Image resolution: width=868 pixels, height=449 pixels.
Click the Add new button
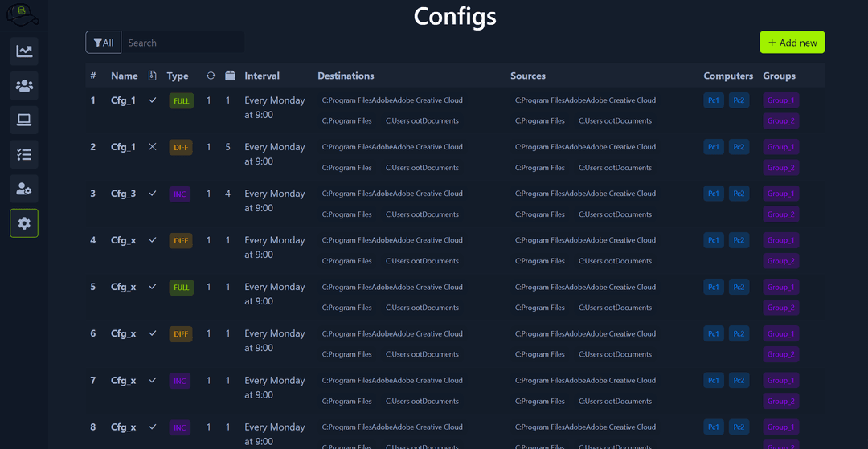click(x=792, y=43)
